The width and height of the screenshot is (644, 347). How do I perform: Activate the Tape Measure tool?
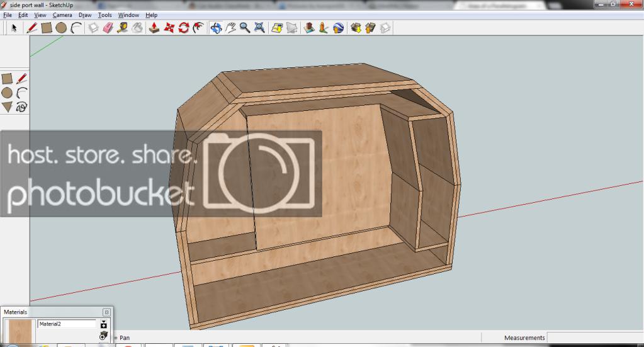(122, 28)
